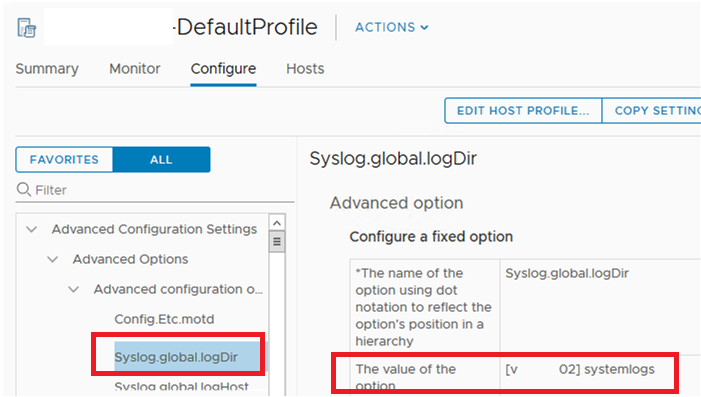
Task: Select the Configure tab
Action: 223,69
